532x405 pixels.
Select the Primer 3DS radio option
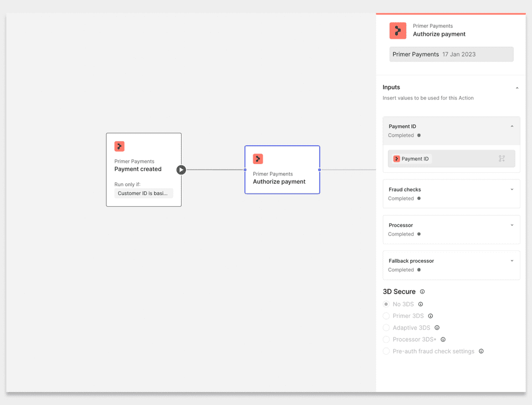pyautogui.click(x=386, y=316)
